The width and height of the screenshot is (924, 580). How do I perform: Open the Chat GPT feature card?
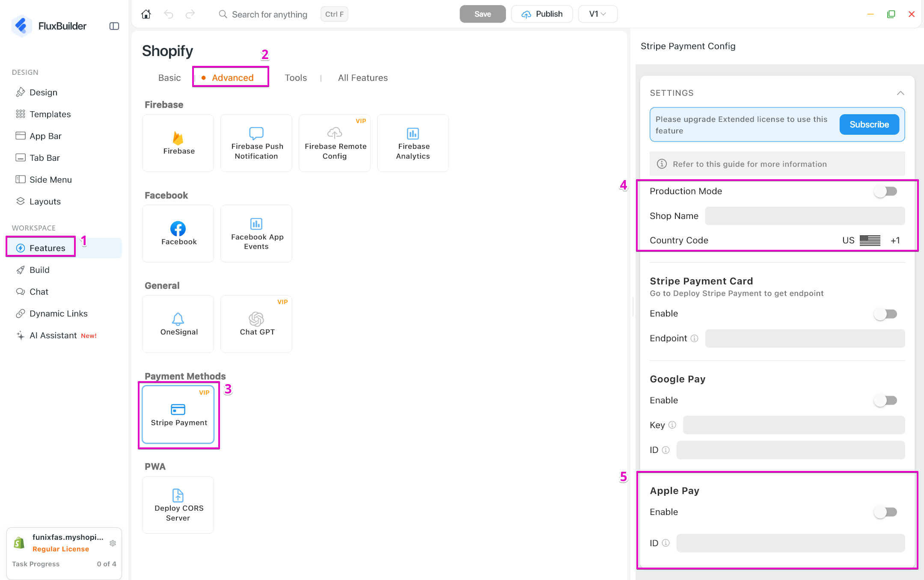(256, 324)
